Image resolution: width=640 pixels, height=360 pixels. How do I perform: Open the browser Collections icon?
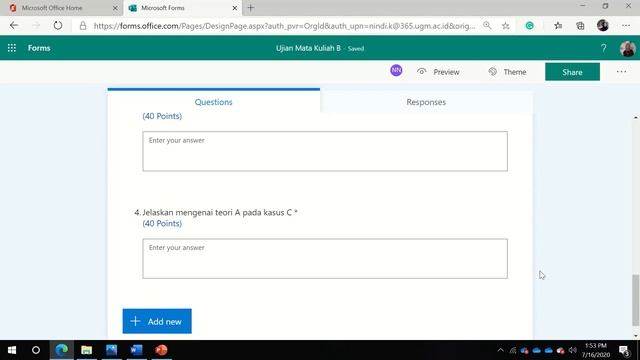(580, 26)
